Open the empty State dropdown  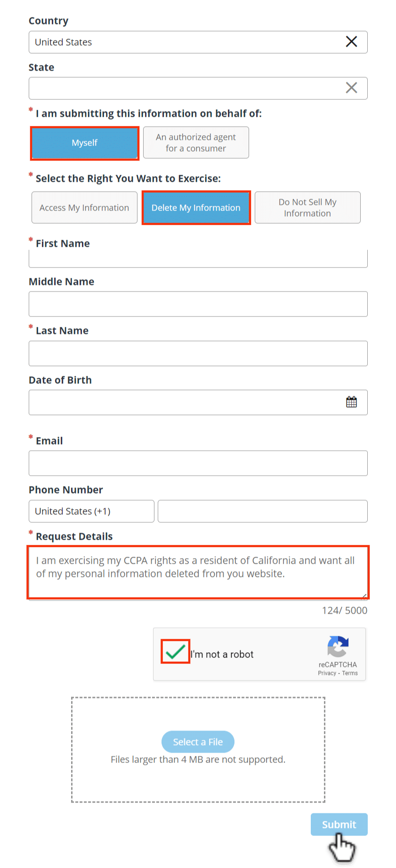coord(198,89)
